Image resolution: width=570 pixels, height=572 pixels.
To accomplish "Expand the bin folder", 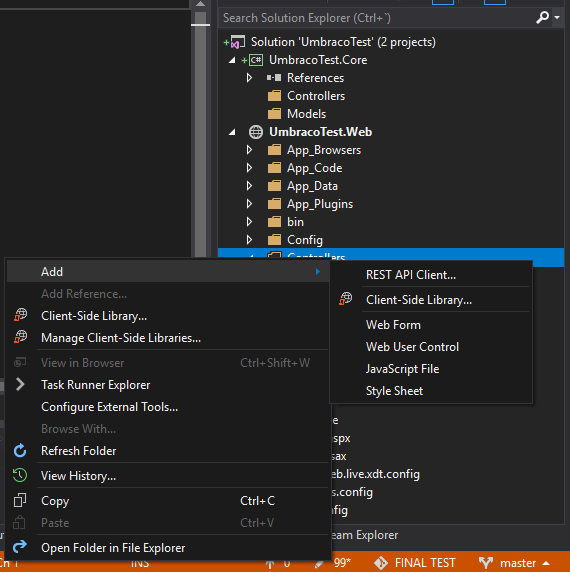I will pyautogui.click(x=249, y=222).
